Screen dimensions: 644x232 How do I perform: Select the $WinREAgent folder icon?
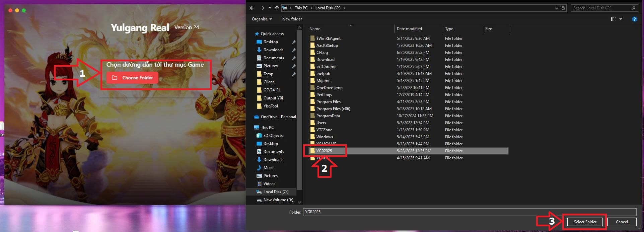312,38
